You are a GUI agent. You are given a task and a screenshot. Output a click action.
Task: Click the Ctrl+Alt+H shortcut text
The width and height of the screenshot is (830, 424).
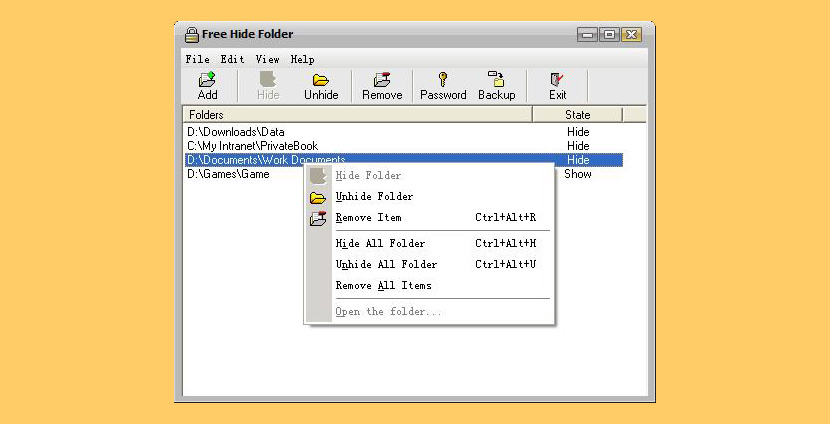[506, 243]
